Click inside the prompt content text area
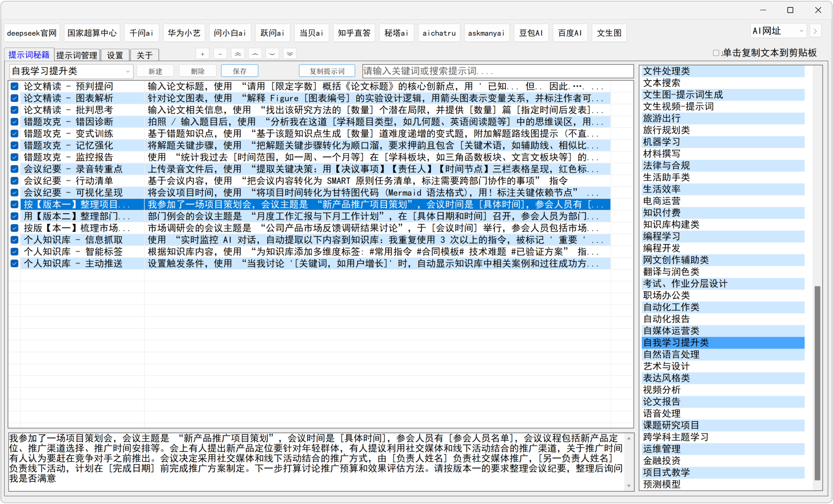Viewport: 833px width, 504px height. click(317, 462)
